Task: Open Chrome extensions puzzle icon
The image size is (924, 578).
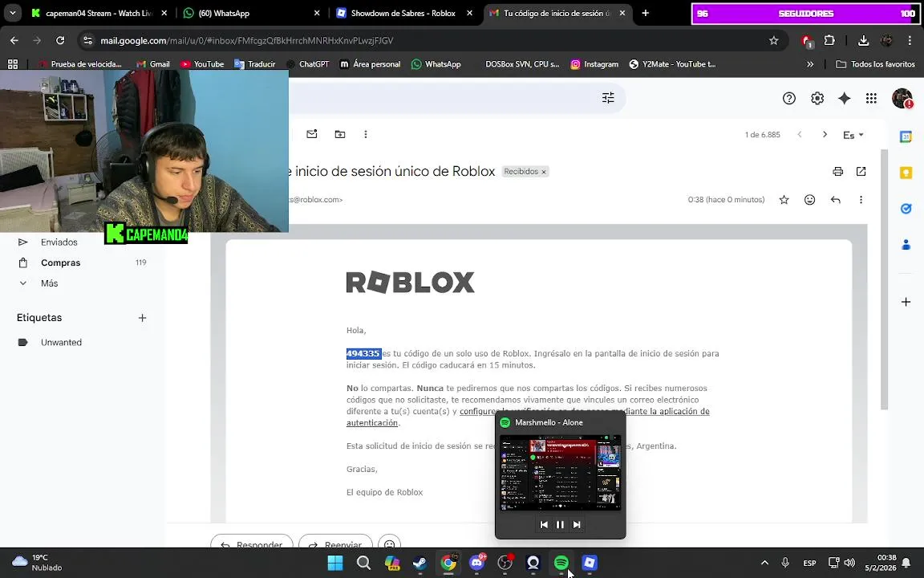Action: [829, 41]
